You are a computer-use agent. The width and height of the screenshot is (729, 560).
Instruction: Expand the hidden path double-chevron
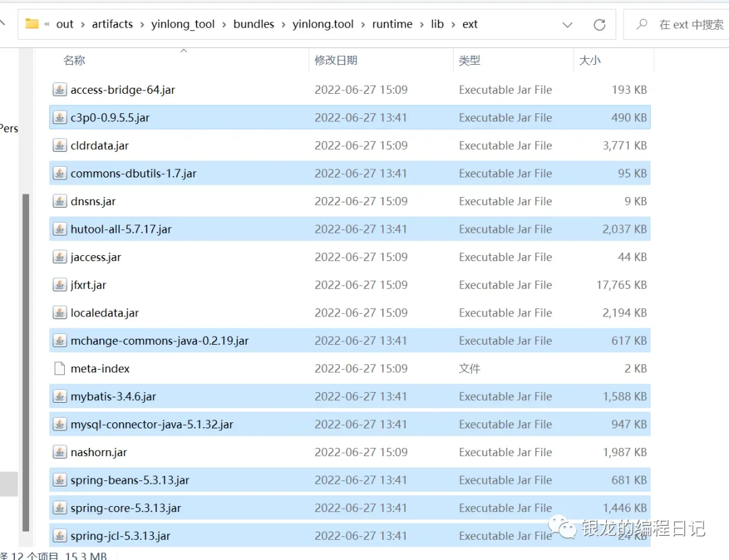pyautogui.click(x=47, y=24)
